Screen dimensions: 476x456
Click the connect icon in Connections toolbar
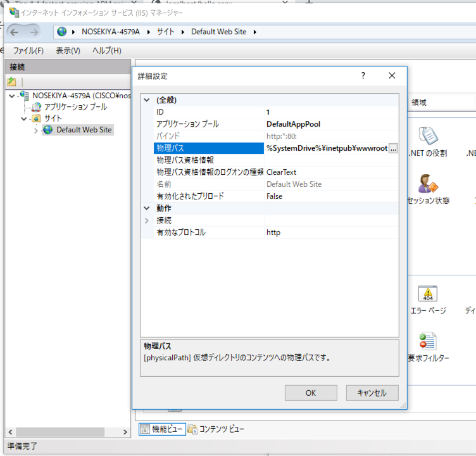[11, 82]
